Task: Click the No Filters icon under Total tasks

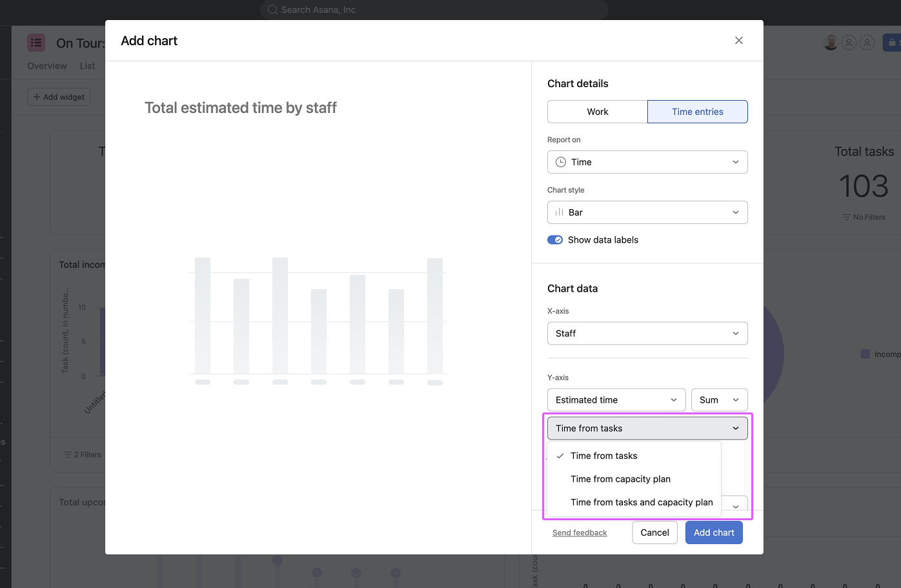Action: 846,218
